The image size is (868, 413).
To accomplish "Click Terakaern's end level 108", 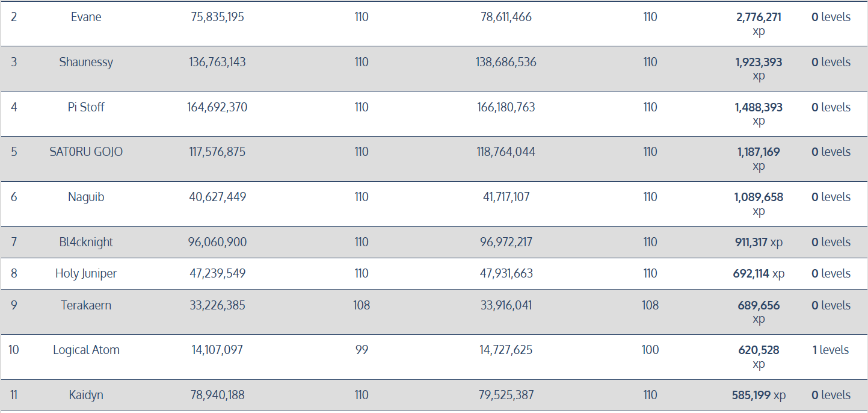I will click(x=650, y=305).
